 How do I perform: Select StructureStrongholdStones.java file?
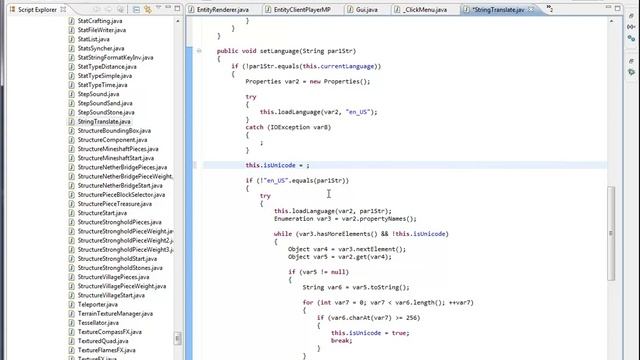[120, 268]
